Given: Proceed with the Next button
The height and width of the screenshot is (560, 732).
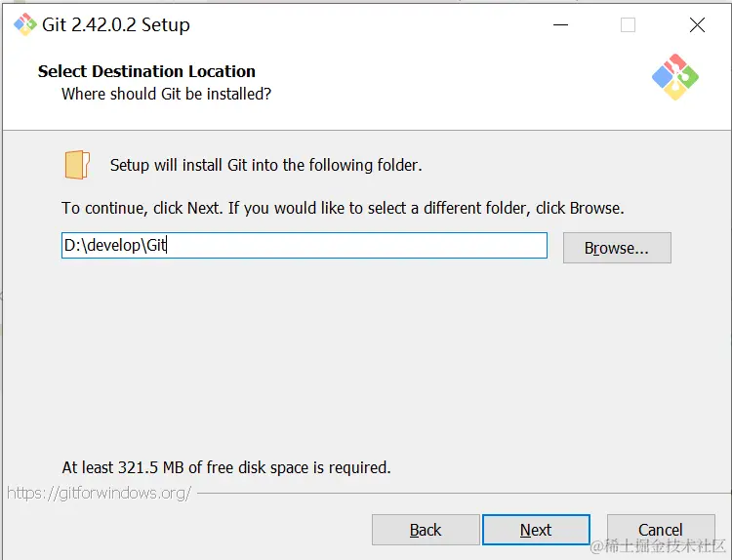Looking at the screenshot, I should click(536, 530).
